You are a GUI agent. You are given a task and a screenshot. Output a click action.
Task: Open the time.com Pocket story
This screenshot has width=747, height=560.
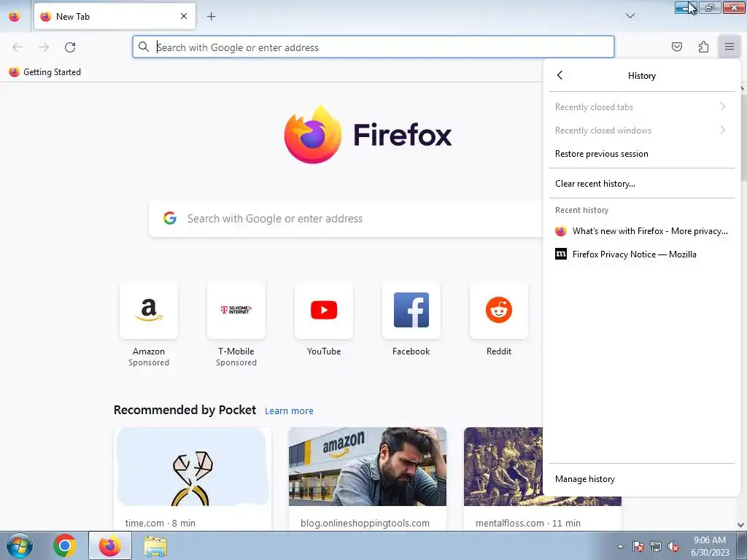click(193, 479)
